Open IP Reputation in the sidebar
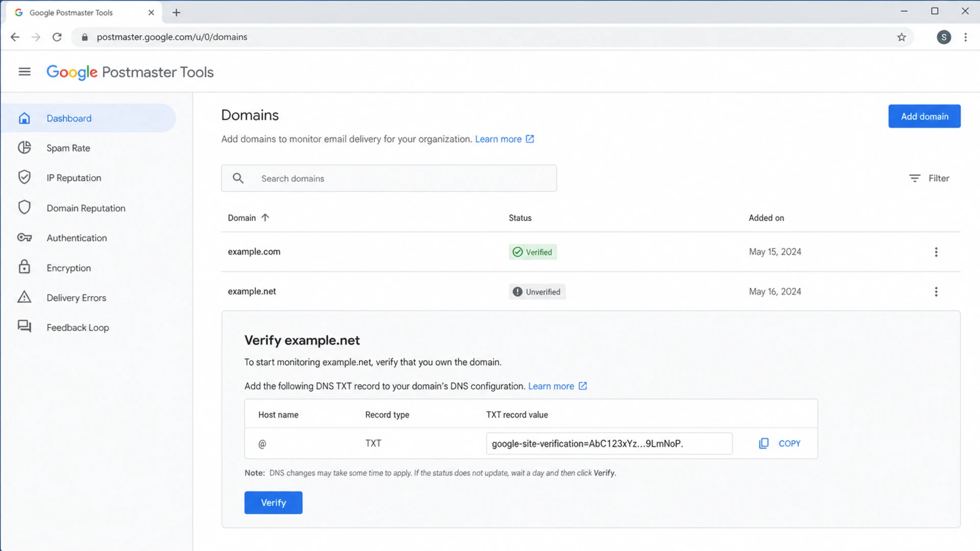The image size is (980, 551). point(88,178)
